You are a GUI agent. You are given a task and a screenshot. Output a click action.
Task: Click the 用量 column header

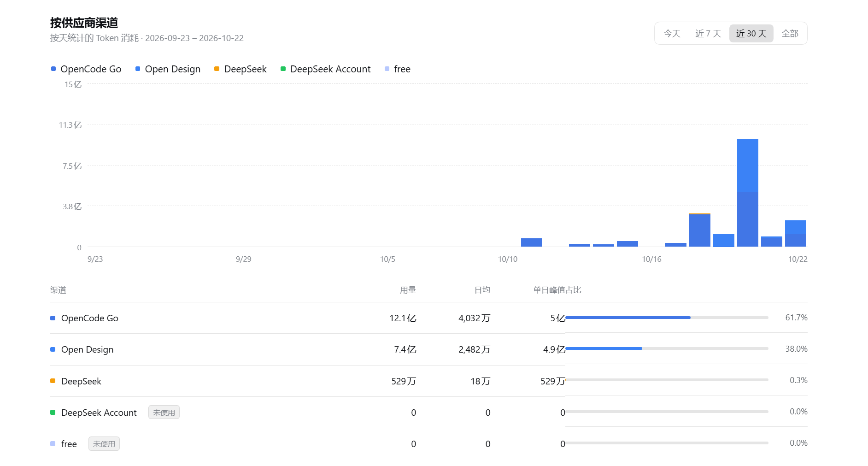coord(408,290)
